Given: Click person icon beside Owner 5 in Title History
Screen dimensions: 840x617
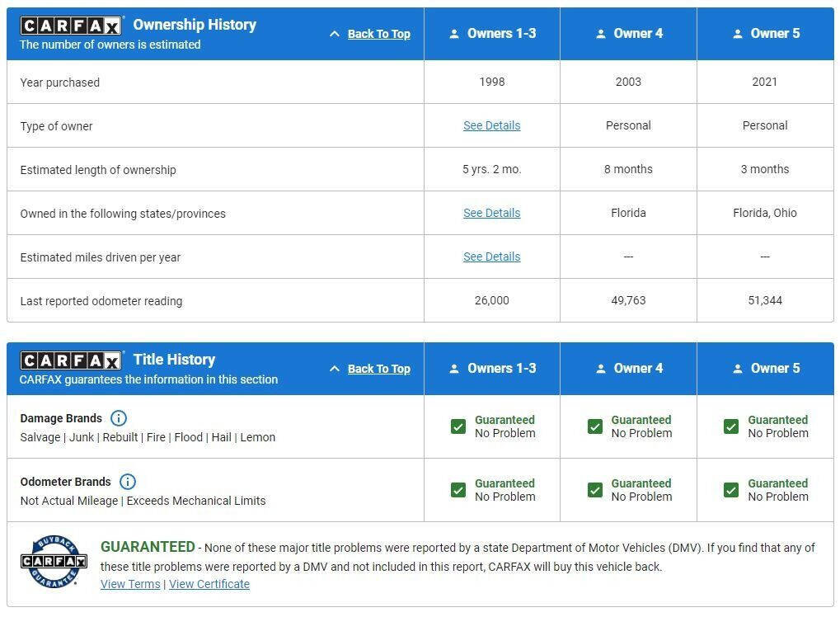Looking at the screenshot, I should pyautogui.click(x=737, y=369).
